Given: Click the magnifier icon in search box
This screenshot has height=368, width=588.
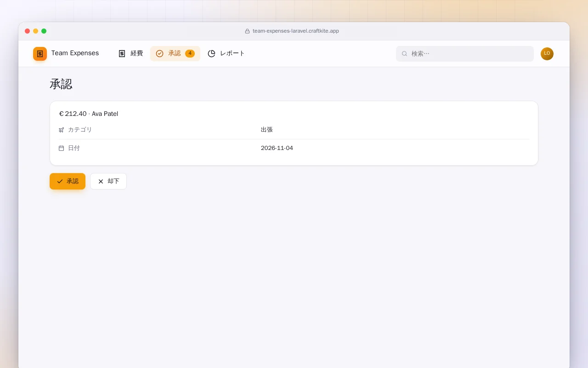Looking at the screenshot, I should coord(405,54).
